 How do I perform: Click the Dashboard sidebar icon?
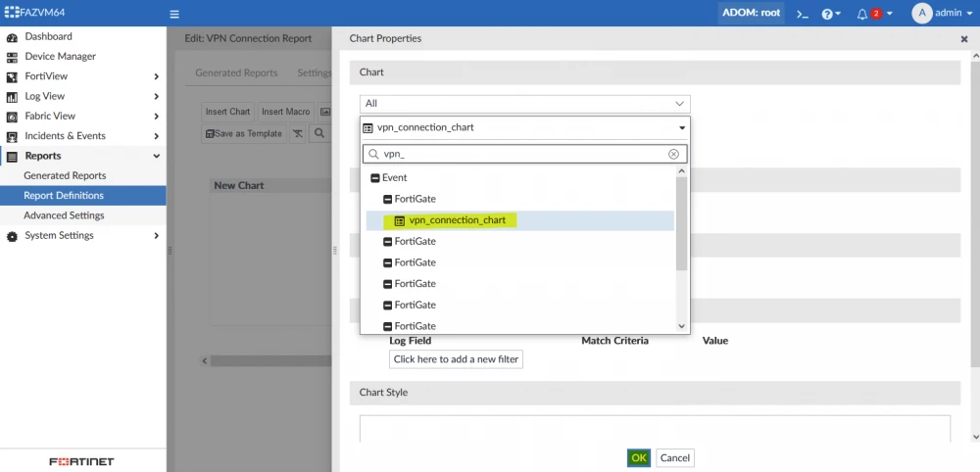(x=12, y=37)
